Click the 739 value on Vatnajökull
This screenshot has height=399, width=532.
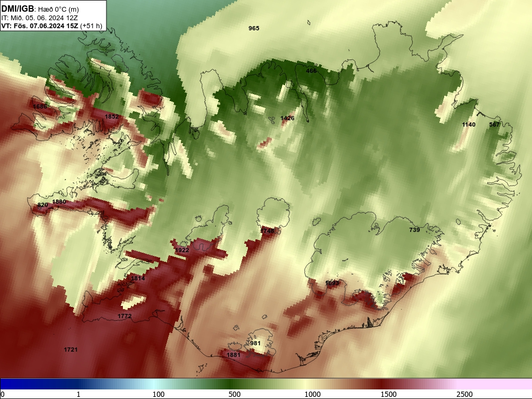pos(414,230)
